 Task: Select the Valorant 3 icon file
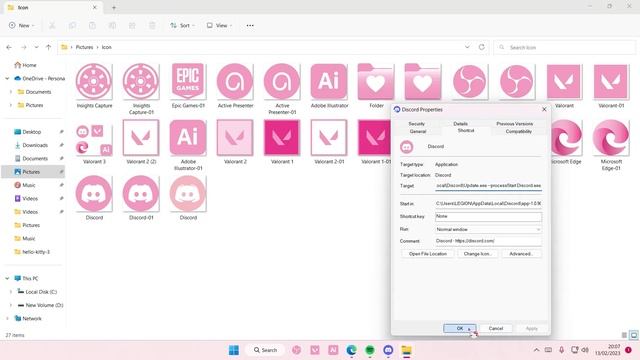click(94, 142)
